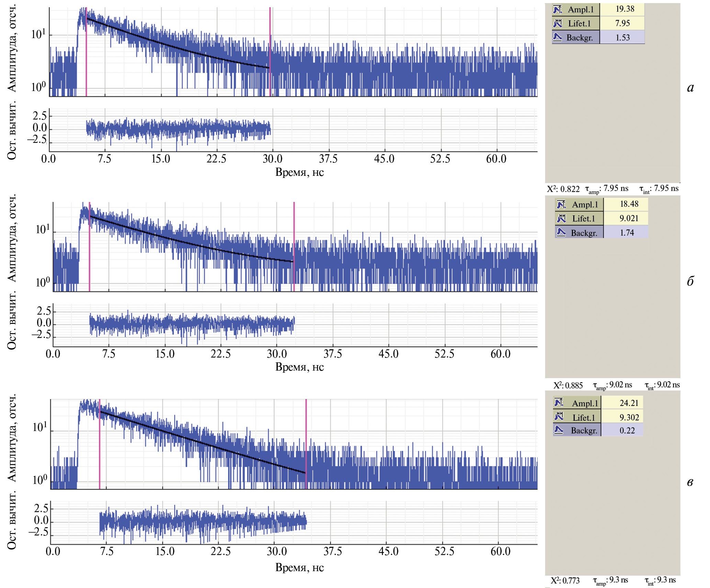Click Ampl.1 icon in panel б
The image size is (710, 588).
(x=561, y=205)
